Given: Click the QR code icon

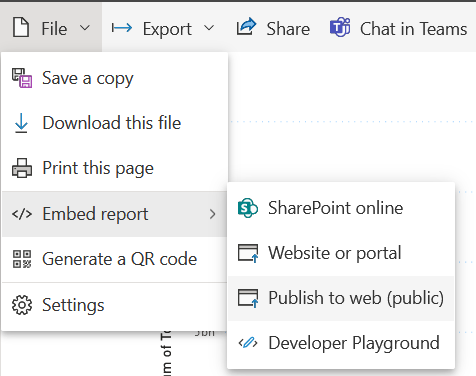Looking at the screenshot, I should click(22, 259).
